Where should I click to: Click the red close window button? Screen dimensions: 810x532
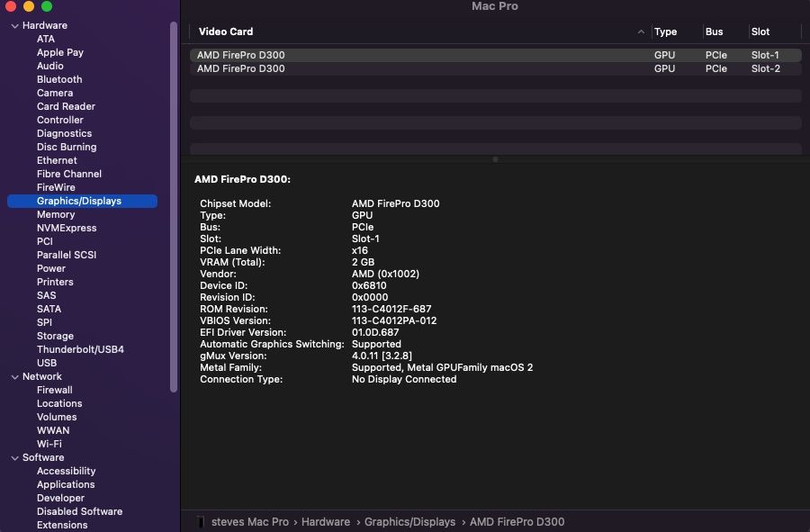(10, 6)
